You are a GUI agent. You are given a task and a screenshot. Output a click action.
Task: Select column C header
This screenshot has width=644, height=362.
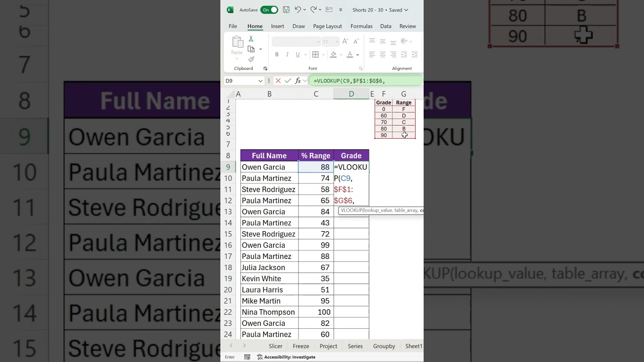pyautogui.click(x=316, y=94)
